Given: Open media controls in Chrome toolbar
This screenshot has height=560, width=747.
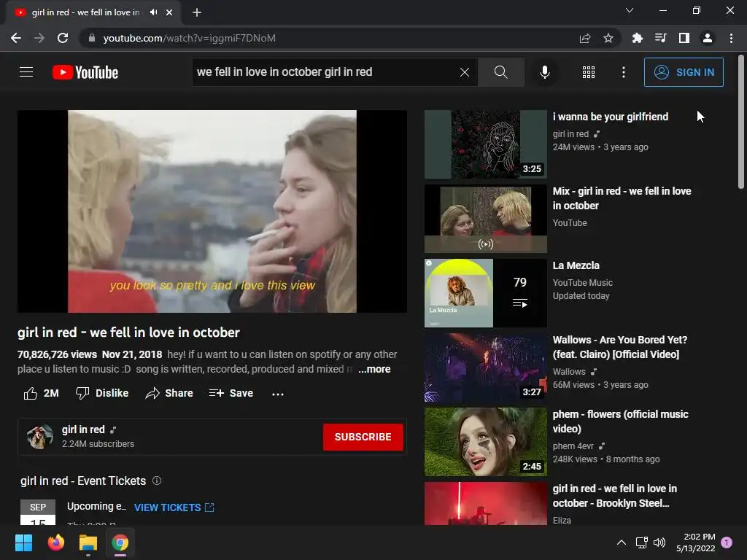Looking at the screenshot, I should point(660,38).
